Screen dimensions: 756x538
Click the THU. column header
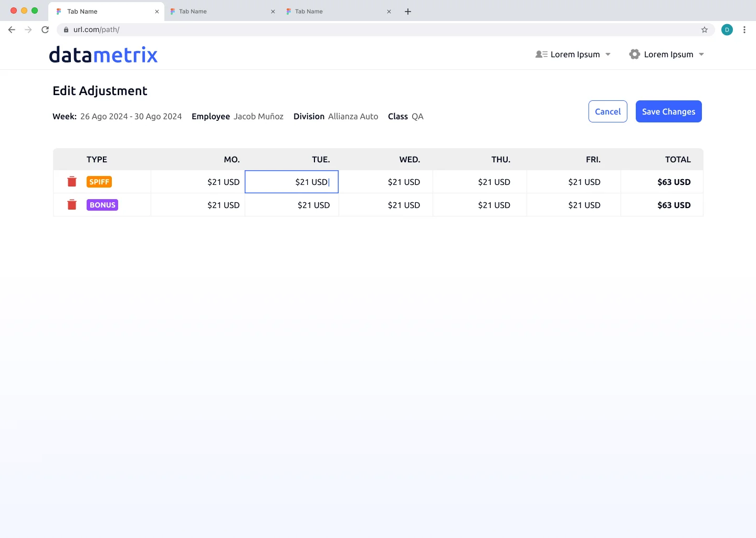point(501,160)
